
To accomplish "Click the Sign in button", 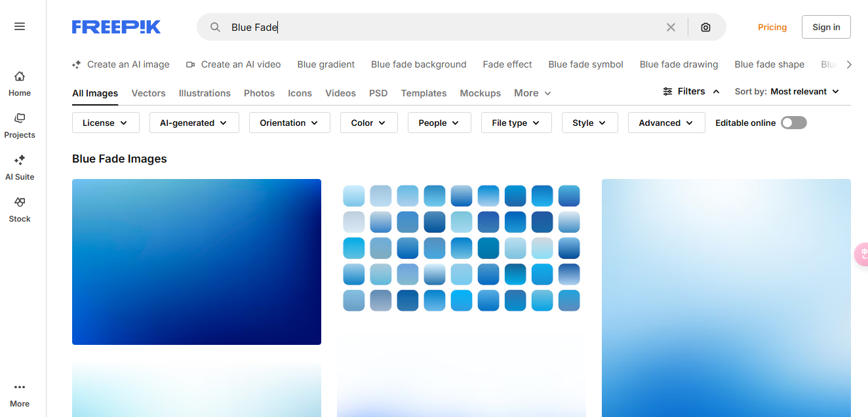I will click(825, 27).
